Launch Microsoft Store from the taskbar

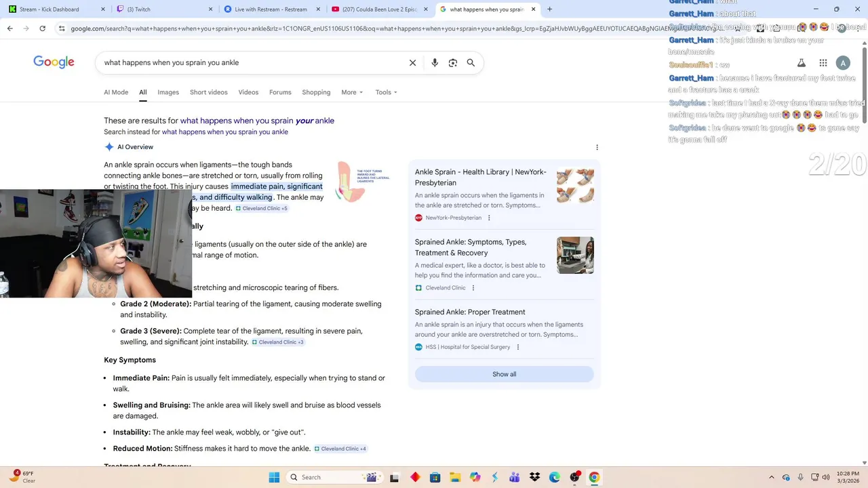[435, 477]
